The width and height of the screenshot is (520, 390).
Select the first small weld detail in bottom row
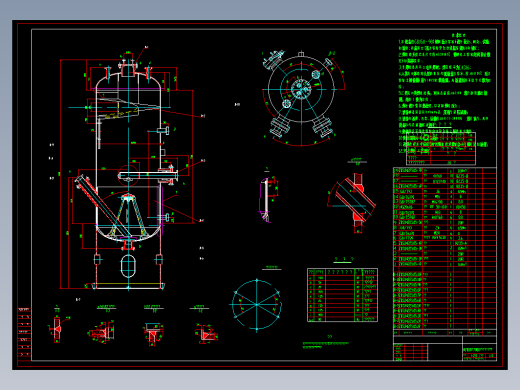click(x=57, y=328)
